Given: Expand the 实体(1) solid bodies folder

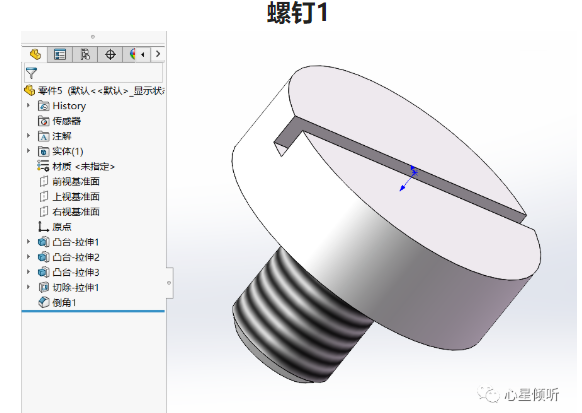Looking at the screenshot, I should [x=28, y=151].
